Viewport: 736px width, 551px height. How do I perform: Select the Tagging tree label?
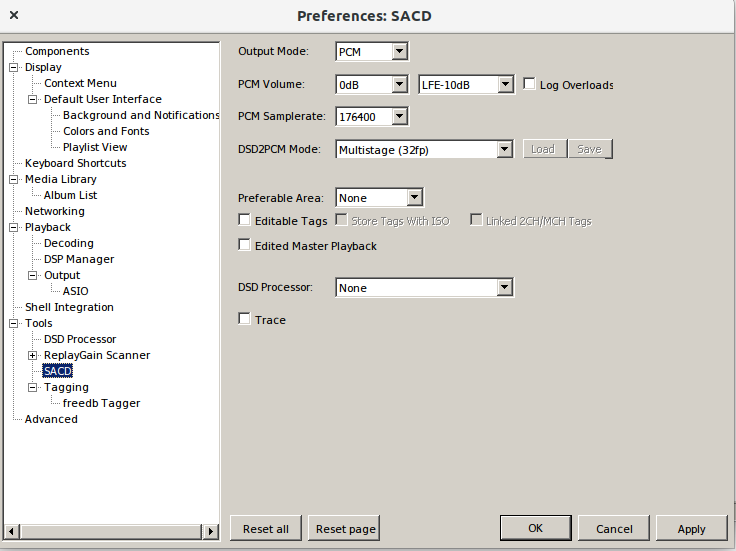point(66,387)
